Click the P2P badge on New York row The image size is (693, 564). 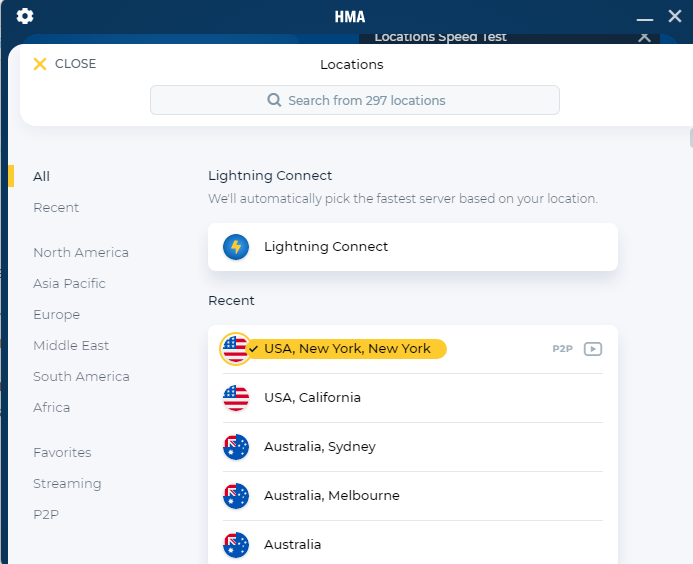pyautogui.click(x=562, y=349)
